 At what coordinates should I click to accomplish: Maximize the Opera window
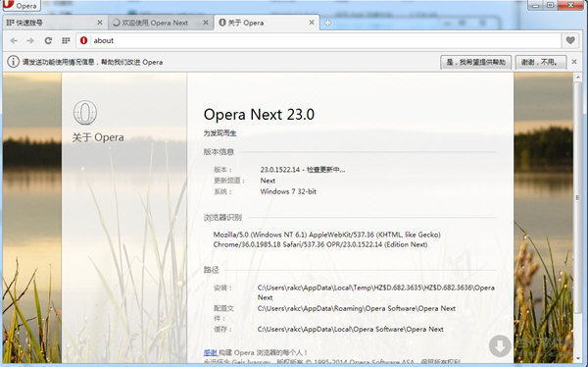pos(550,5)
